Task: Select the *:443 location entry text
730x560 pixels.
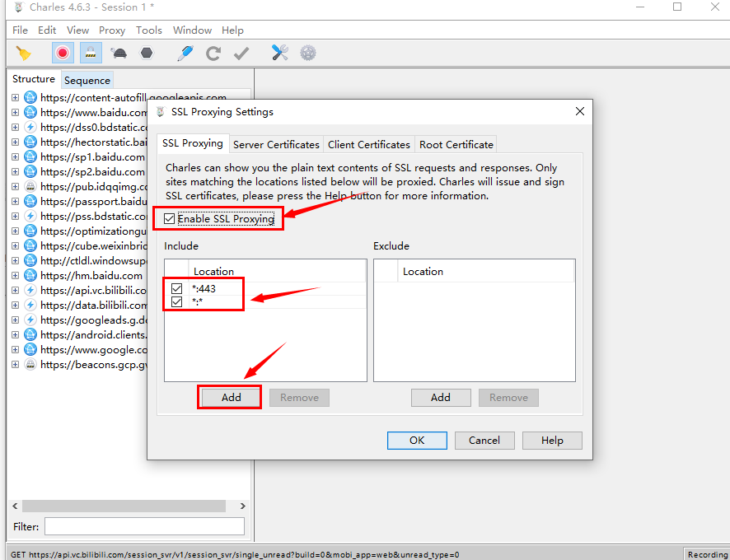Action: point(204,288)
